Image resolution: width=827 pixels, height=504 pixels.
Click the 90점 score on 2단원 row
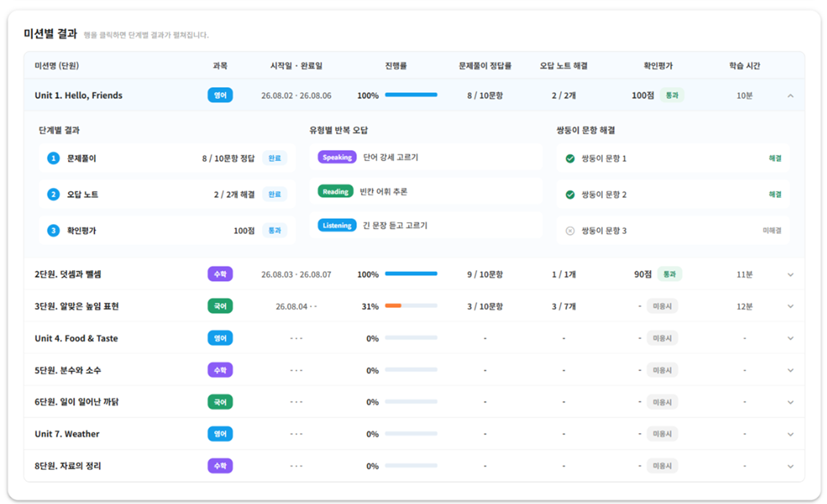(x=643, y=274)
